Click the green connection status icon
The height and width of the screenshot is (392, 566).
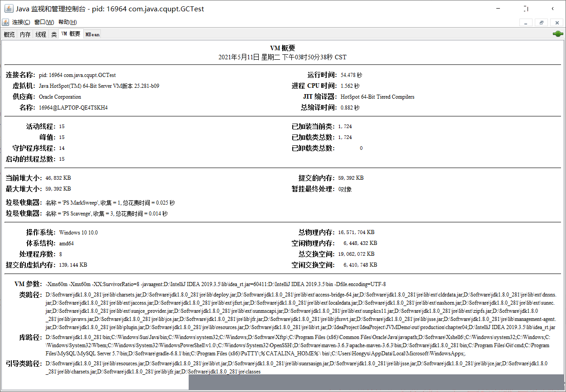557,34
